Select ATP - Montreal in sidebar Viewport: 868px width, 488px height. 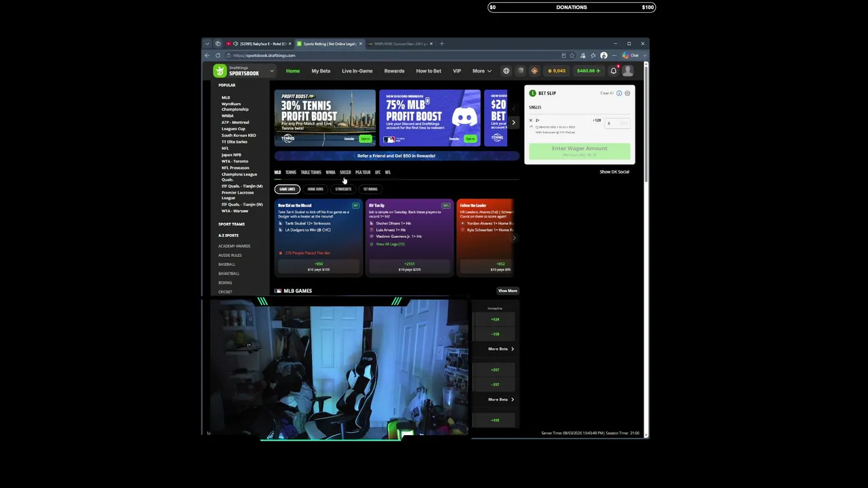235,122
